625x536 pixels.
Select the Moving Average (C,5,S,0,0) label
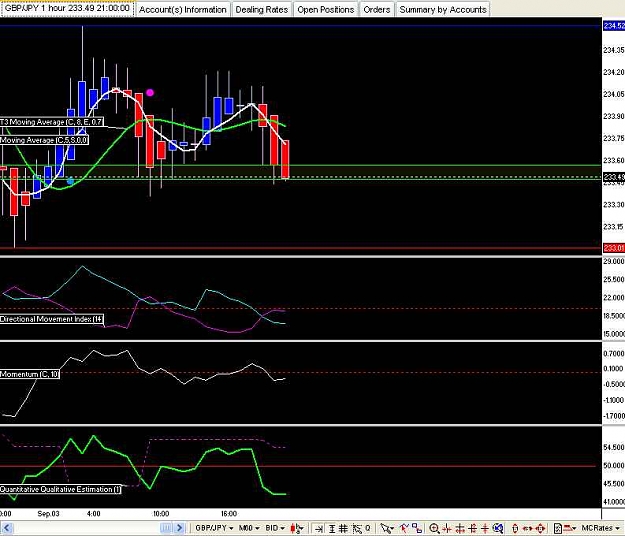point(44,140)
